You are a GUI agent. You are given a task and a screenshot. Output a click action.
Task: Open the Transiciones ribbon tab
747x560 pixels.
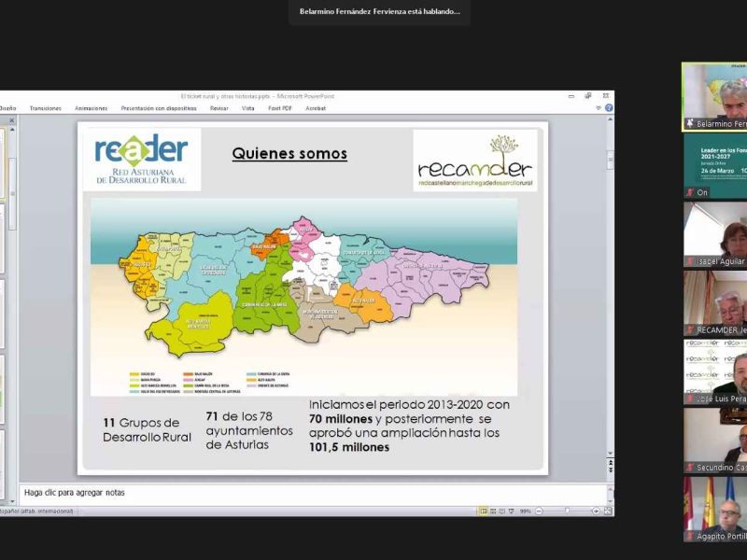pyautogui.click(x=45, y=108)
